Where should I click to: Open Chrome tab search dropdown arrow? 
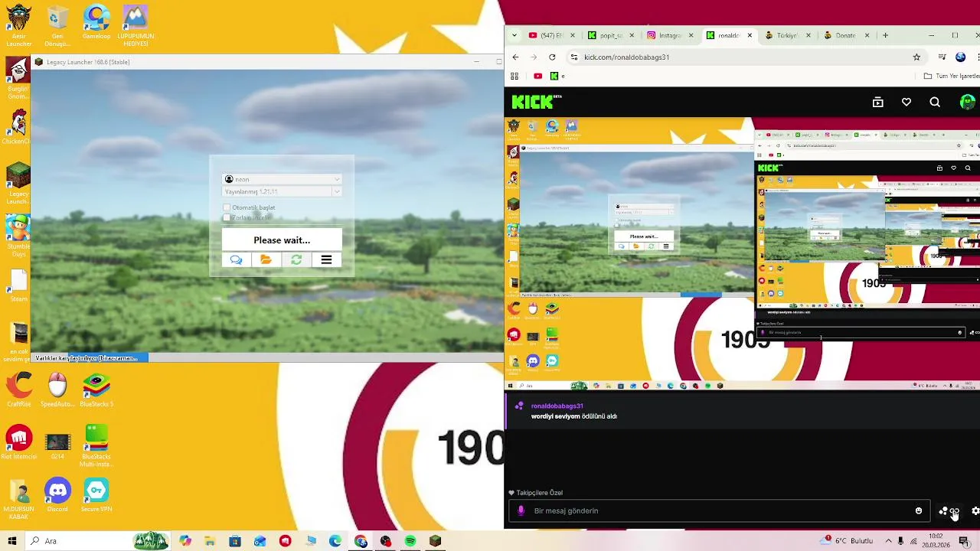click(514, 35)
